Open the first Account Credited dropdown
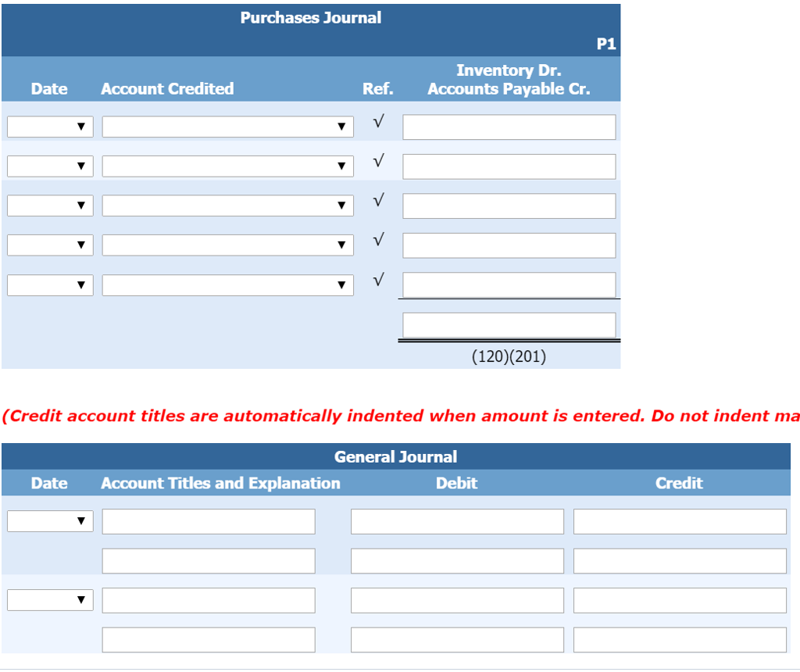The image size is (800, 672). [227, 126]
